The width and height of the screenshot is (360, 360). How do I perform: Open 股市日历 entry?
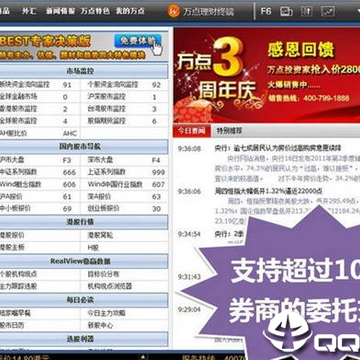coord(12,325)
